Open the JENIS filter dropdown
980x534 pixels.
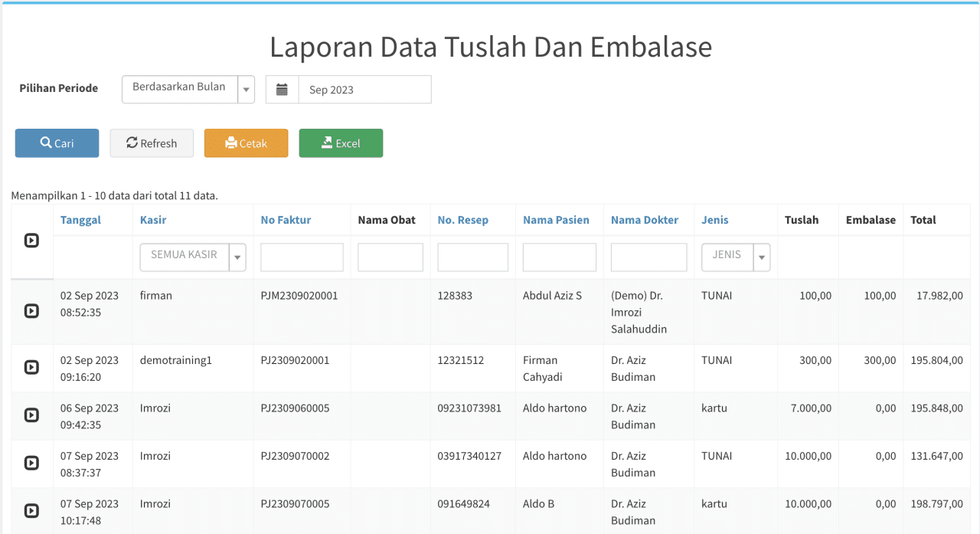[x=736, y=257]
